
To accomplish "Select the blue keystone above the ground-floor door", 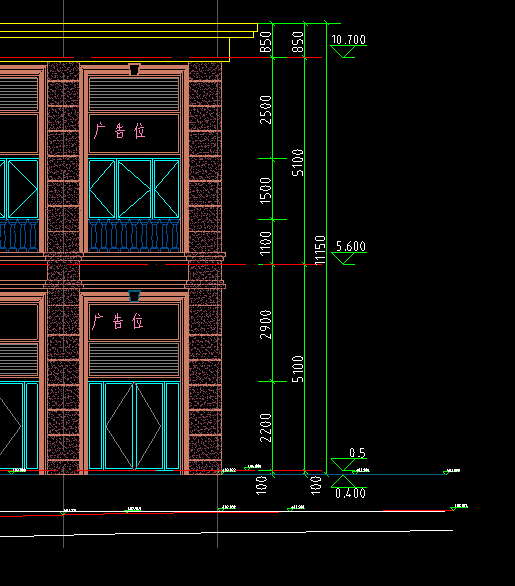I will click(135, 296).
